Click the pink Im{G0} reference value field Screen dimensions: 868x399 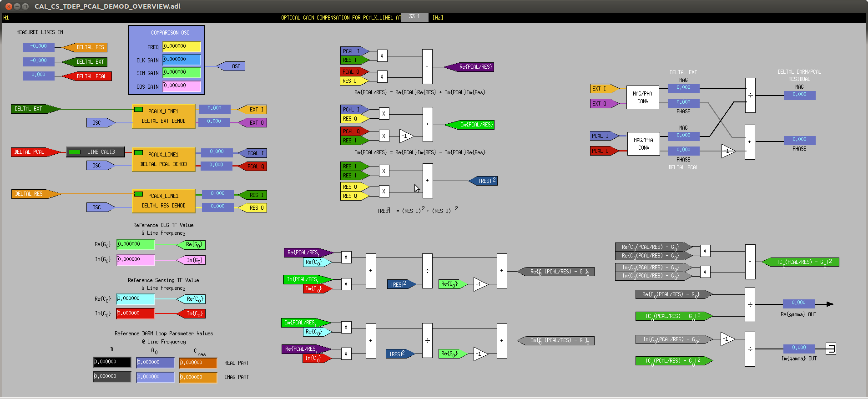point(136,260)
